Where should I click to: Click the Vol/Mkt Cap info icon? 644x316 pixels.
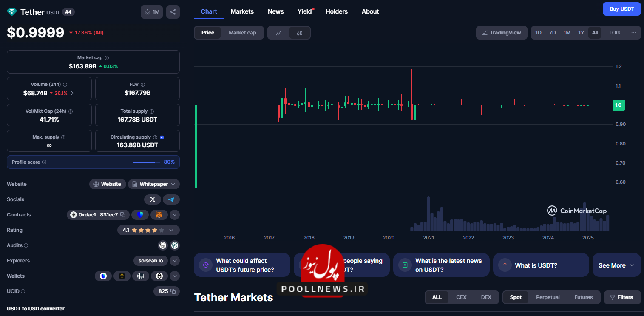point(71,111)
